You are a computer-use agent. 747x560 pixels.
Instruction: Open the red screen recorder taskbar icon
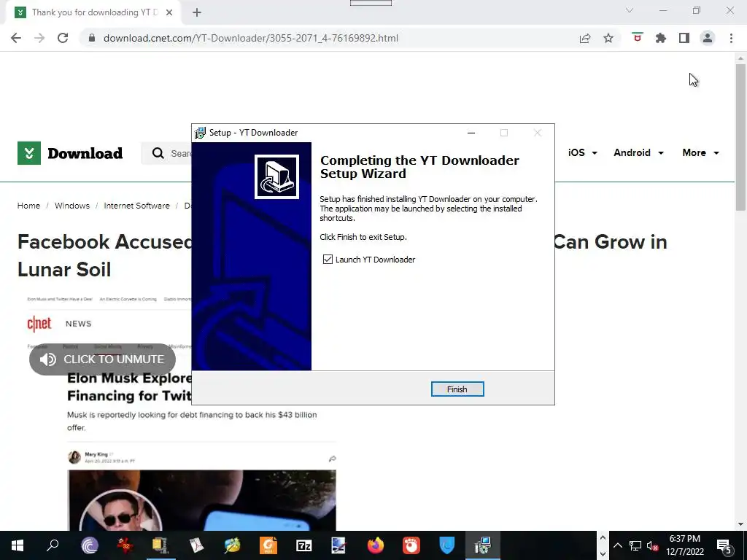pyautogui.click(x=411, y=545)
